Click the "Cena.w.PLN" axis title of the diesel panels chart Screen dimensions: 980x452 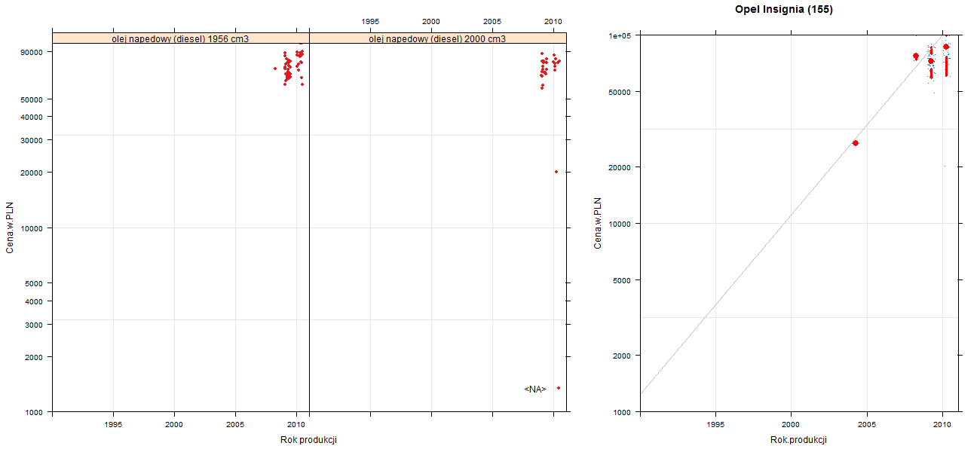(10, 227)
